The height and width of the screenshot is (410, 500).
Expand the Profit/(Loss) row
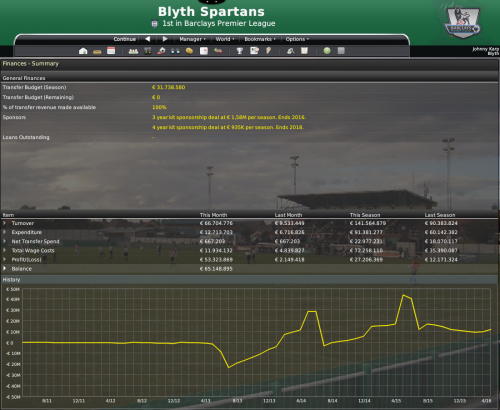pyautogui.click(x=5, y=259)
